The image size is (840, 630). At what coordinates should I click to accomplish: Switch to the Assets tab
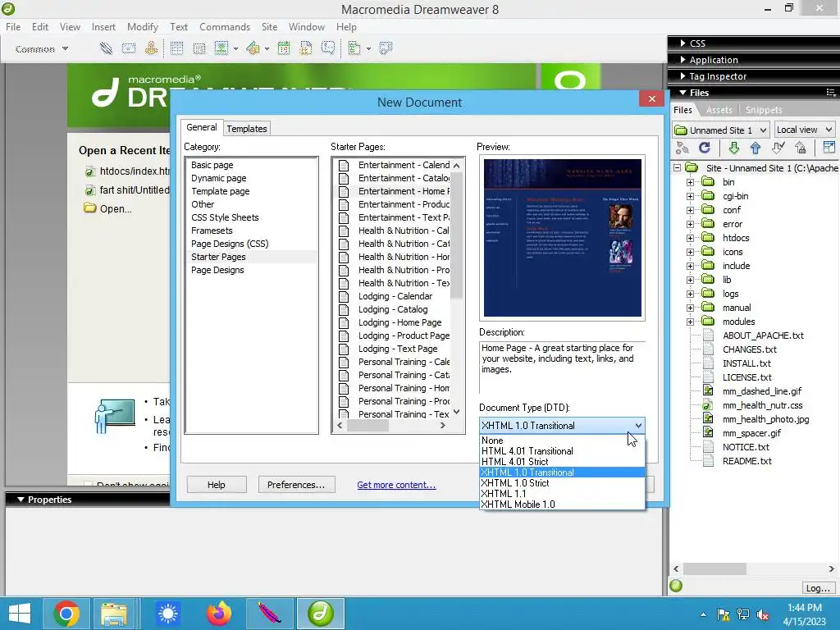(719, 110)
